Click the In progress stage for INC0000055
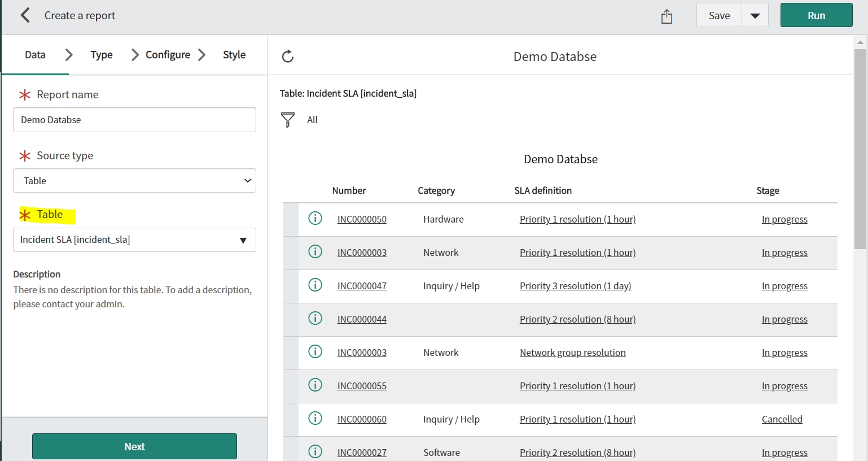The image size is (868, 461). pos(784,385)
